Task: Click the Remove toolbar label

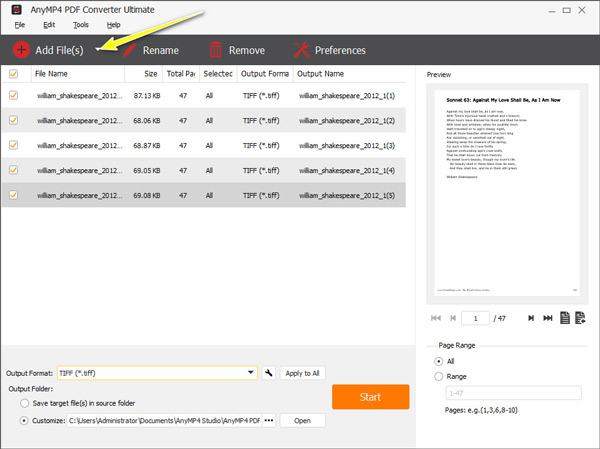Action: [x=247, y=50]
